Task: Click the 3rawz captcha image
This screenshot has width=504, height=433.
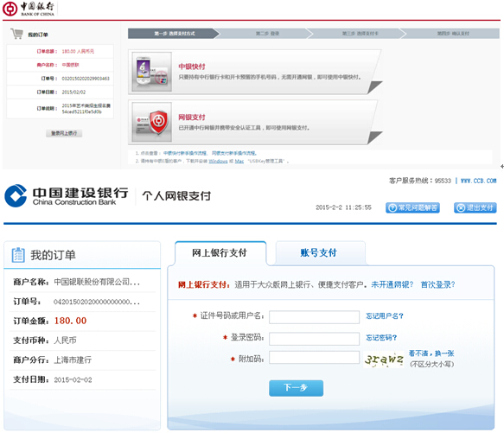Action: click(x=384, y=360)
